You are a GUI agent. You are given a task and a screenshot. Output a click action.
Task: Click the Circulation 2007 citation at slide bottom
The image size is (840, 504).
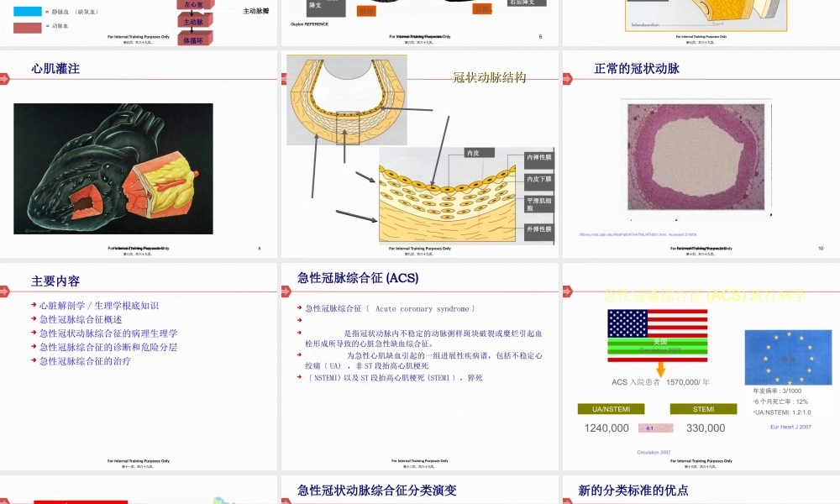654,453
